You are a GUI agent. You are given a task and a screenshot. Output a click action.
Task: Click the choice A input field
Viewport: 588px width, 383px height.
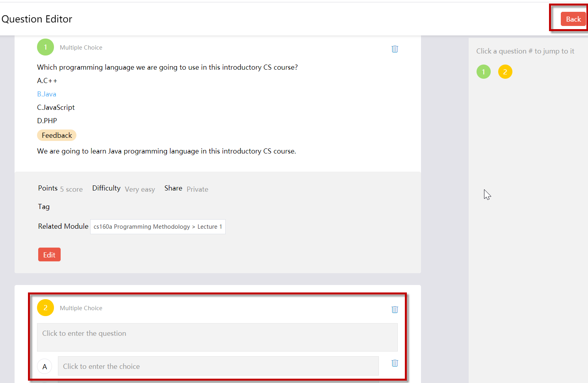(218, 366)
